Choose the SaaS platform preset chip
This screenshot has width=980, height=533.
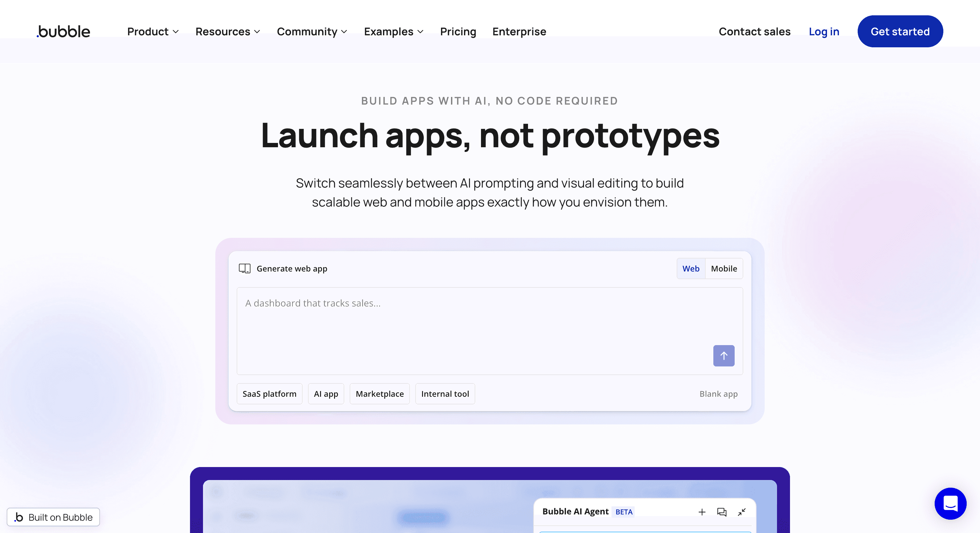(x=269, y=394)
